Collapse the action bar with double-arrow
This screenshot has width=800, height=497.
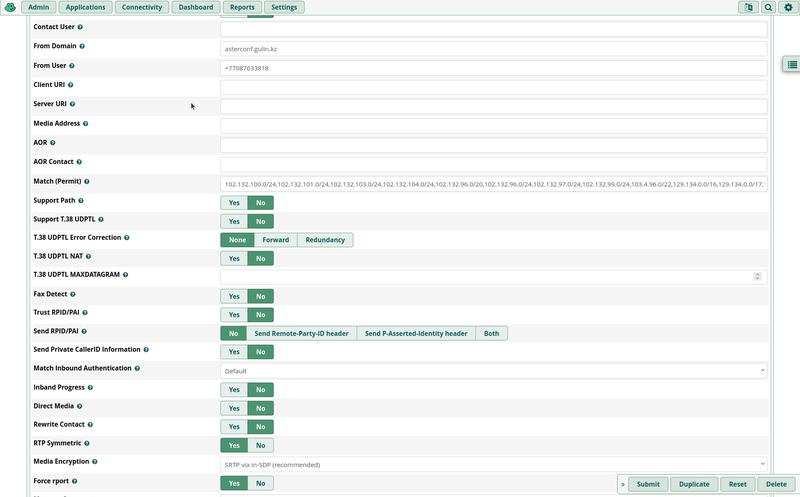(622, 484)
